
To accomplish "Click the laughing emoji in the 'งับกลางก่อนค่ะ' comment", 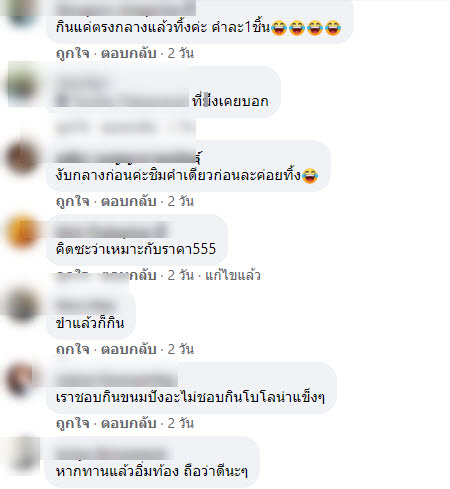I will tap(310, 176).
